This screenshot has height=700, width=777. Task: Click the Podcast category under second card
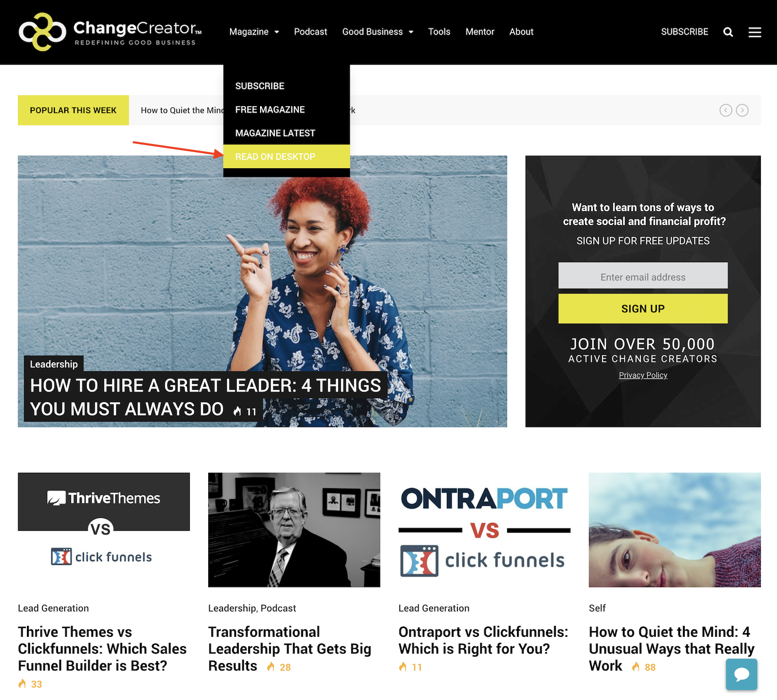click(x=278, y=608)
